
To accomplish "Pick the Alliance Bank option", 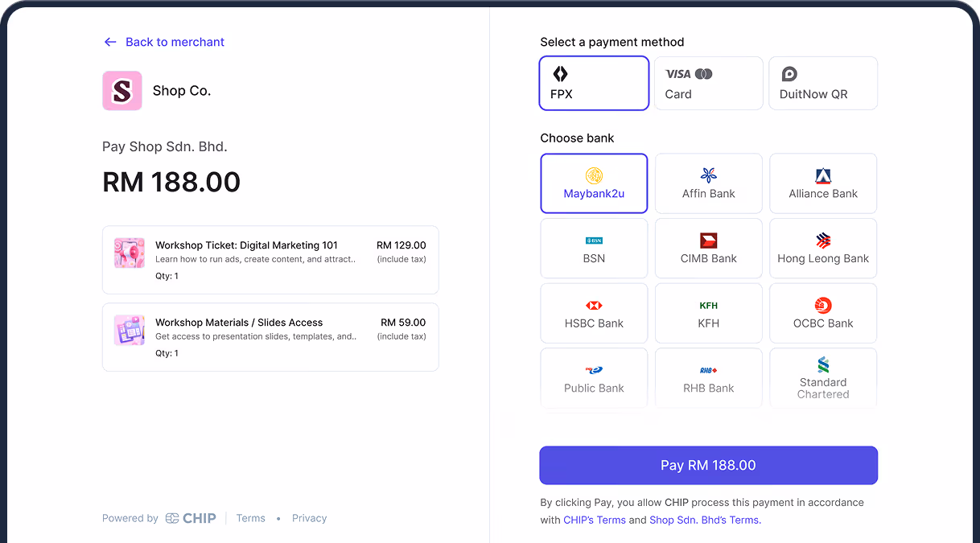I will click(x=823, y=183).
